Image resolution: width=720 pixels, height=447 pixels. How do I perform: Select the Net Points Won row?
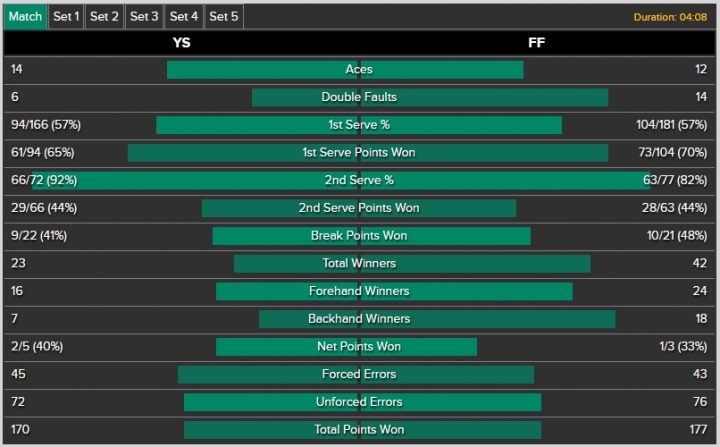coord(360,347)
